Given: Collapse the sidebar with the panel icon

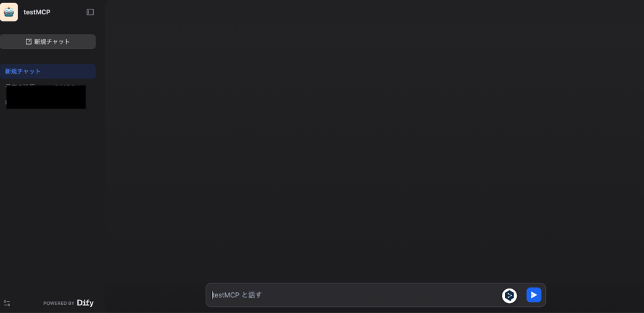Looking at the screenshot, I should (x=90, y=13).
